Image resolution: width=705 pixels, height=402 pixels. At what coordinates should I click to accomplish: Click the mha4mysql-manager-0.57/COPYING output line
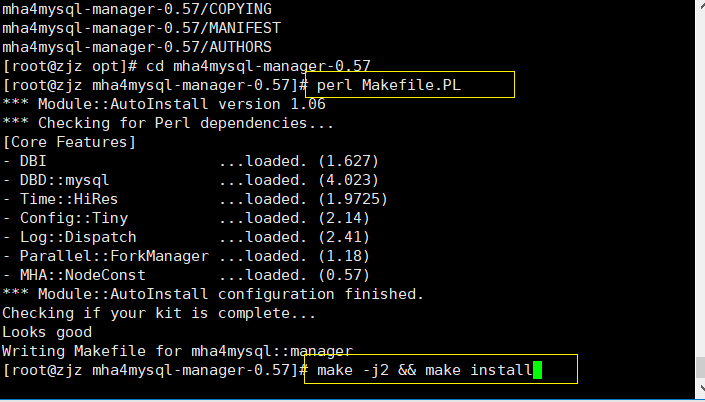[137, 10]
